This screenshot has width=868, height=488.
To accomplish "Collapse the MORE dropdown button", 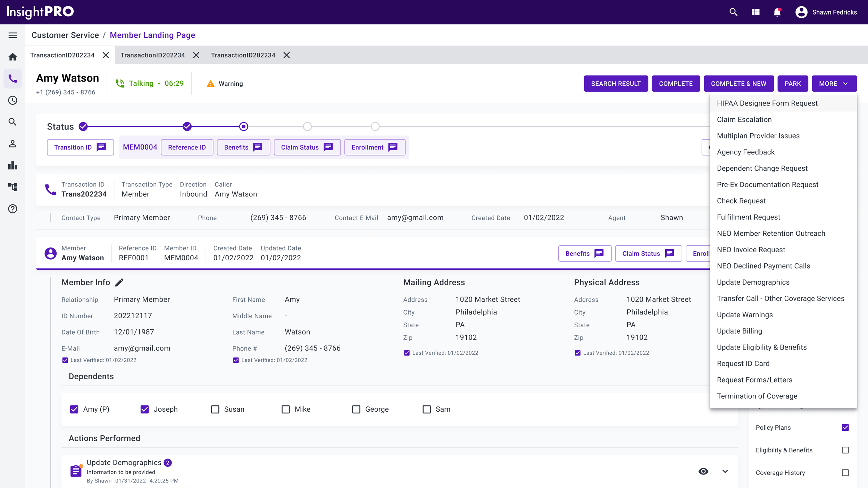I will (x=834, y=84).
